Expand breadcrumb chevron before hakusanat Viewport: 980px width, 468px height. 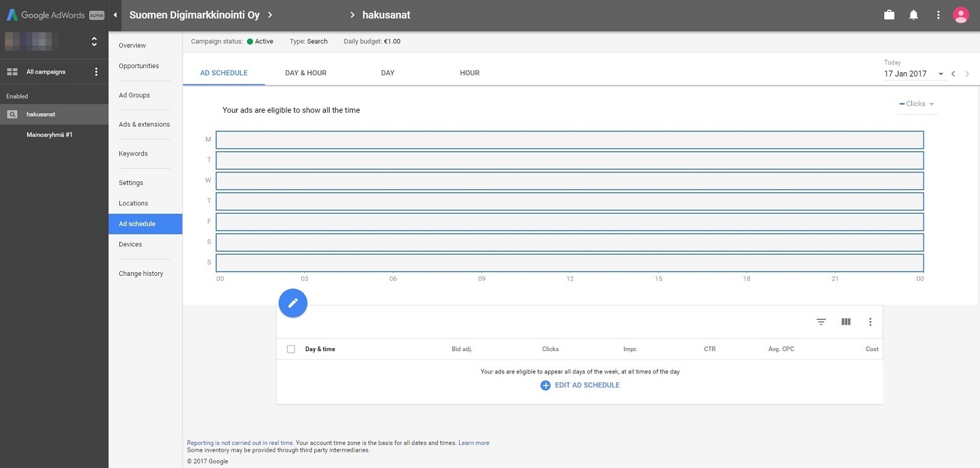click(352, 15)
